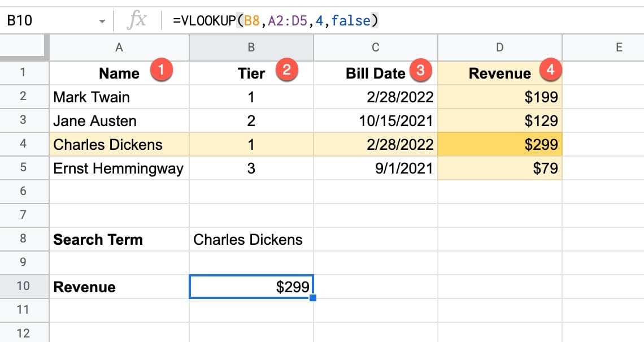Select the Ernst Hemmingway cell
The height and width of the screenshot is (342, 644).
coord(119,168)
